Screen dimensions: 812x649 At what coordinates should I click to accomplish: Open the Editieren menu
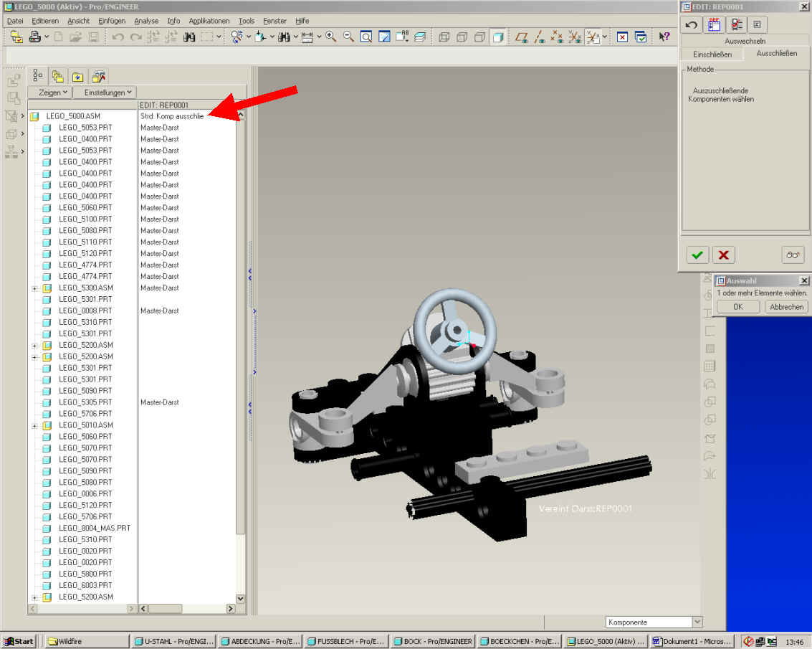pyautogui.click(x=45, y=21)
